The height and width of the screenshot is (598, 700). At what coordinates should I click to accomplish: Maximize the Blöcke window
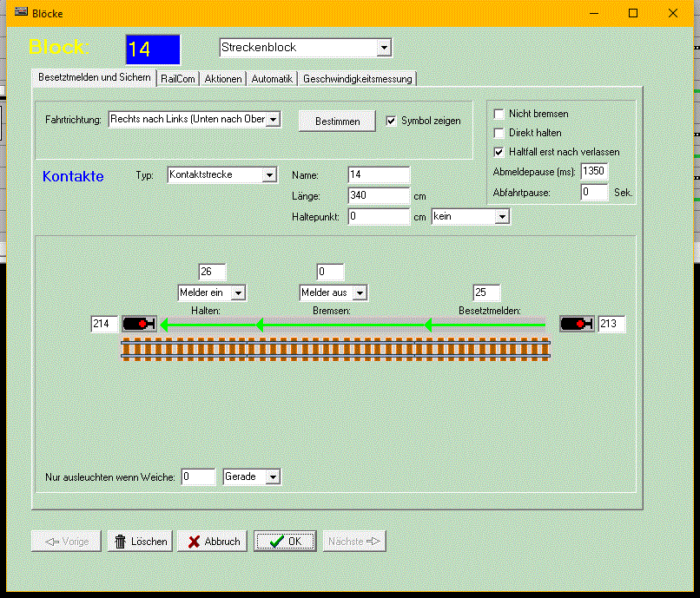click(x=633, y=13)
